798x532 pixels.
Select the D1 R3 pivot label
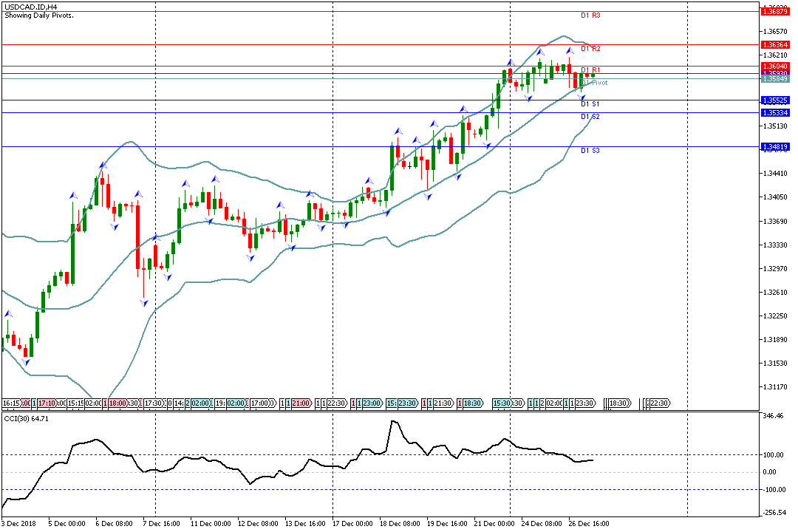[590, 16]
